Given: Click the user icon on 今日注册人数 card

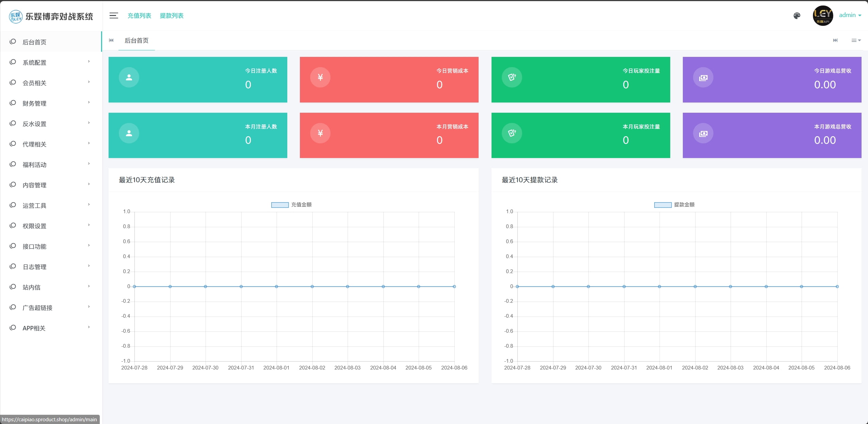Looking at the screenshot, I should (x=129, y=77).
